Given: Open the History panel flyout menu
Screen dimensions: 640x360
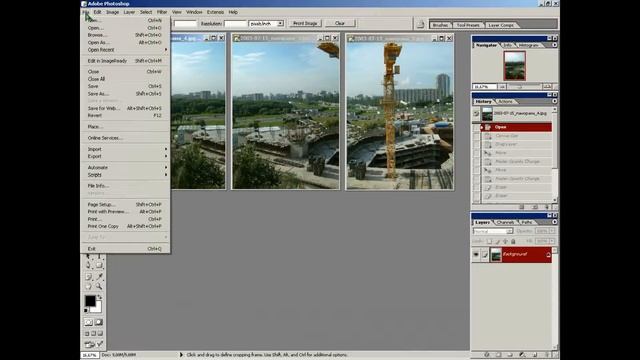Looking at the screenshot, I should tap(554, 101).
